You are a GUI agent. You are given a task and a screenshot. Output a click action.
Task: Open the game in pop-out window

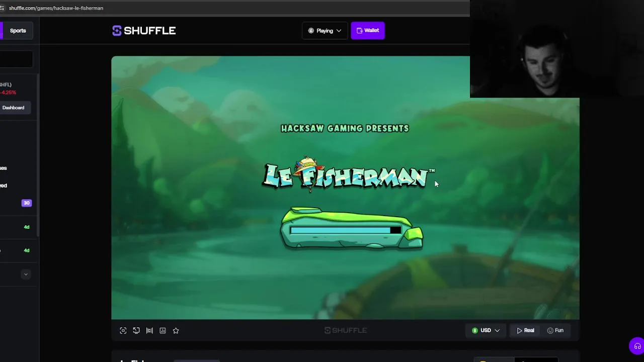click(136, 330)
